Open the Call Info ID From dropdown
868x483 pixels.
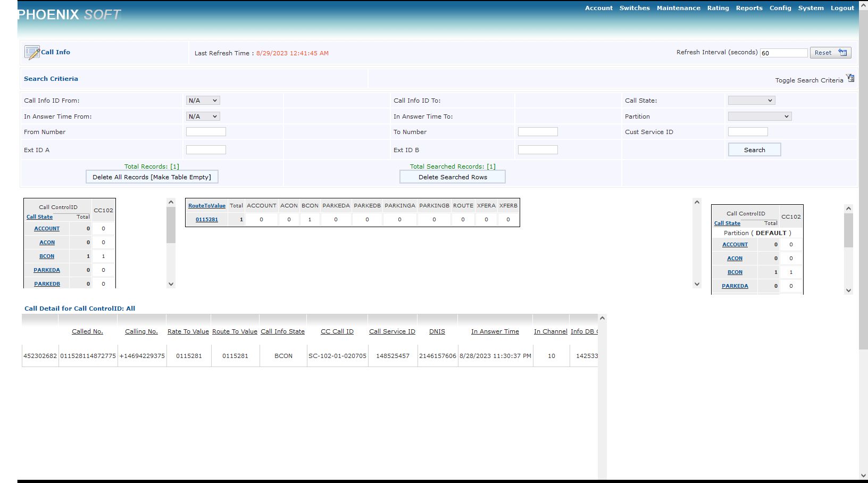click(x=203, y=101)
